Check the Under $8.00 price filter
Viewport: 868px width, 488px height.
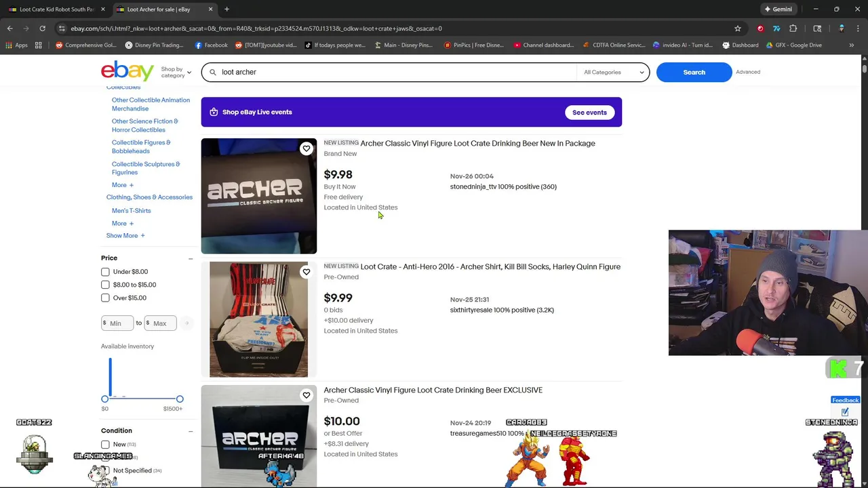click(x=105, y=272)
